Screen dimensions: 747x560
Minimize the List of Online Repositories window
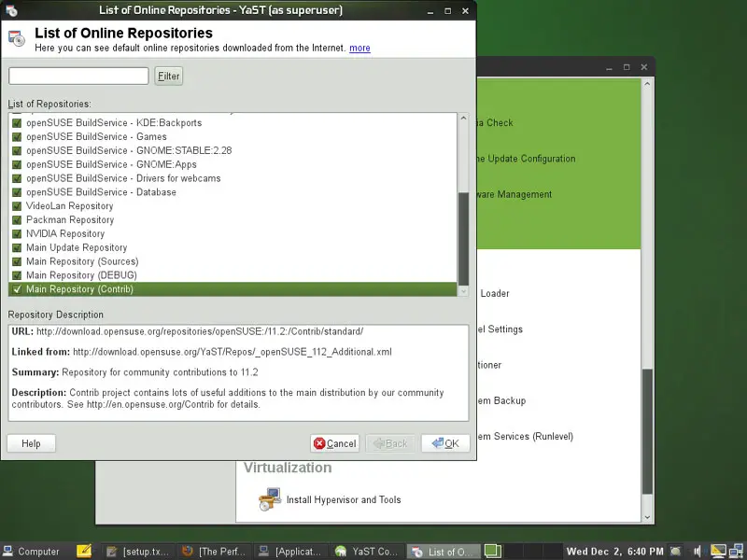(x=430, y=10)
